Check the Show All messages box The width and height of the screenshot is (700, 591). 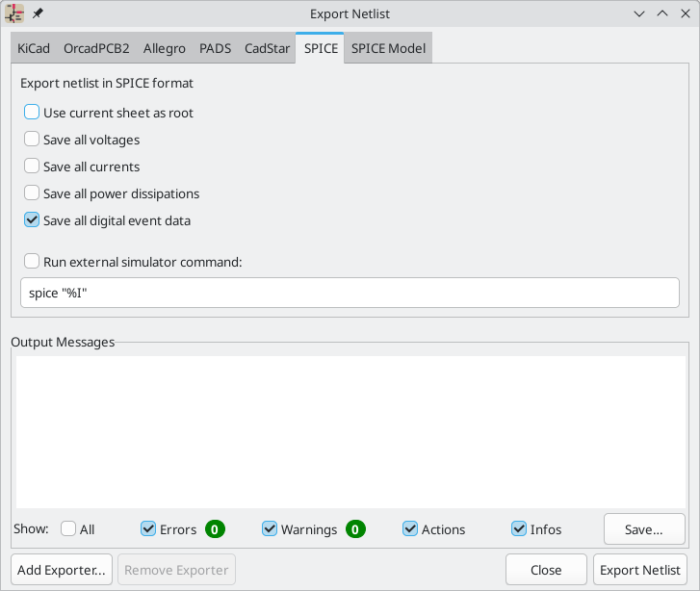coord(68,528)
